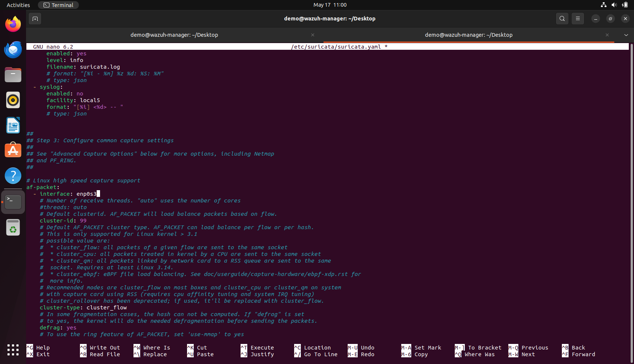Launch LibreOffice Writer from the dock
This screenshot has width=634, height=364.
13,125
